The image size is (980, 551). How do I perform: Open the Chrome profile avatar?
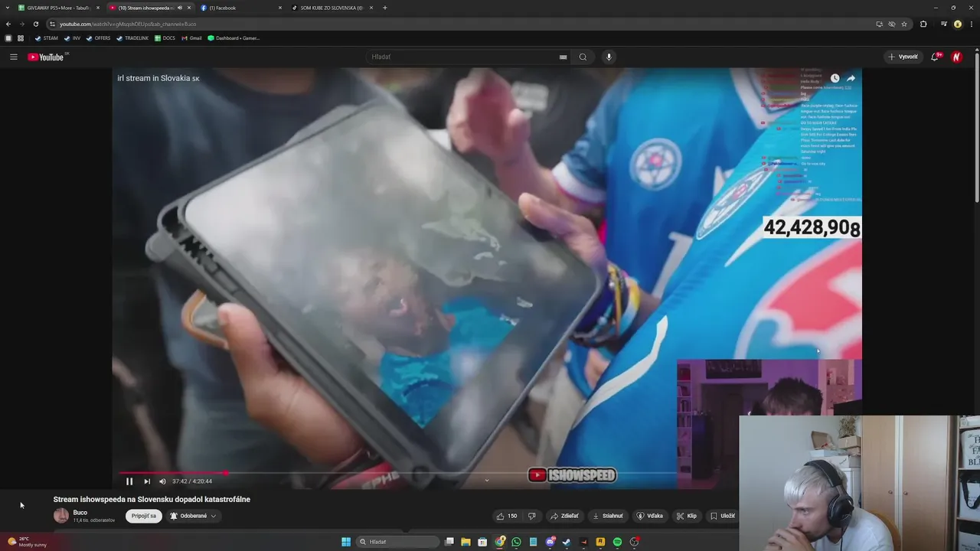[958, 24]
